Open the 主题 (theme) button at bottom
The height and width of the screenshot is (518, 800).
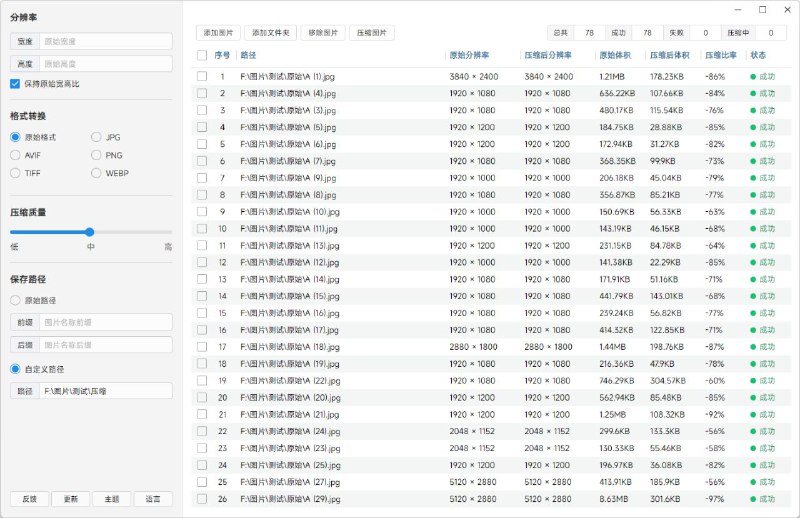pyautogui.click(x=112, y=499)
